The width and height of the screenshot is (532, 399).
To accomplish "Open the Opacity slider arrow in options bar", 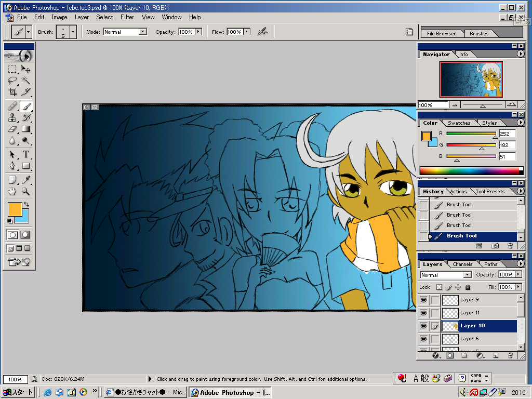I will click(198, 32).
